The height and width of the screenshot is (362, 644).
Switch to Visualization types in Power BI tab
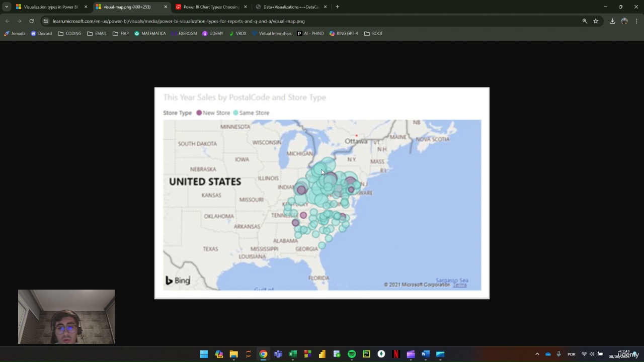(51, 7)
